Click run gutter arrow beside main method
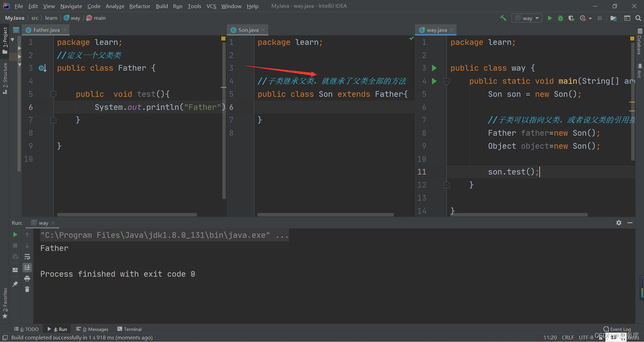This screenshot has height=342, width=644. [434, 81]
